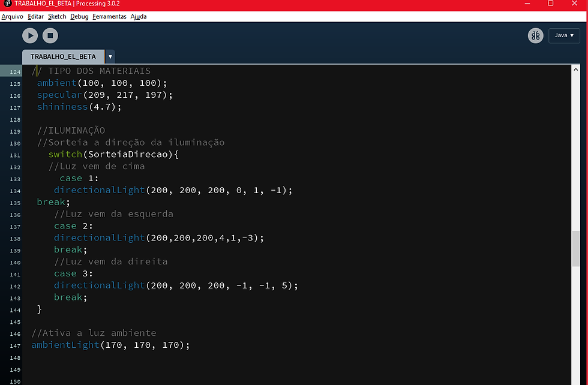Viewport: 588px width, 385px height.
Task: Click the specular(209, 217, 197) line
Action: (105, 95)
